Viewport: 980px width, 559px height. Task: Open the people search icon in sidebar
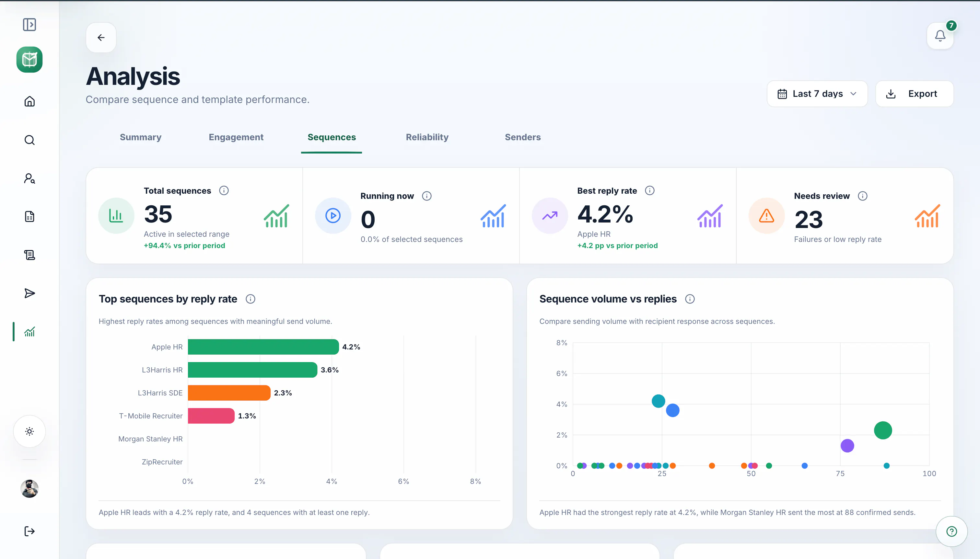pos(29,178)
